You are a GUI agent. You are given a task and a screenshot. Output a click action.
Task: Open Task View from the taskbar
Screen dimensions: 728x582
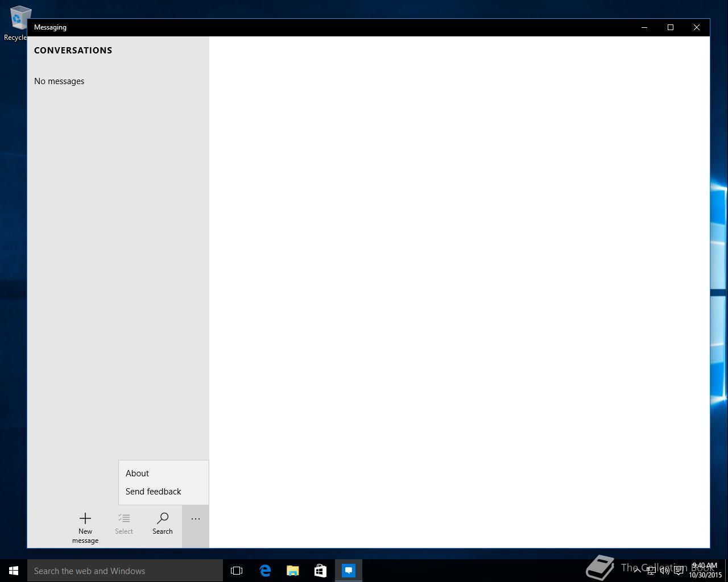coord(237,571)
